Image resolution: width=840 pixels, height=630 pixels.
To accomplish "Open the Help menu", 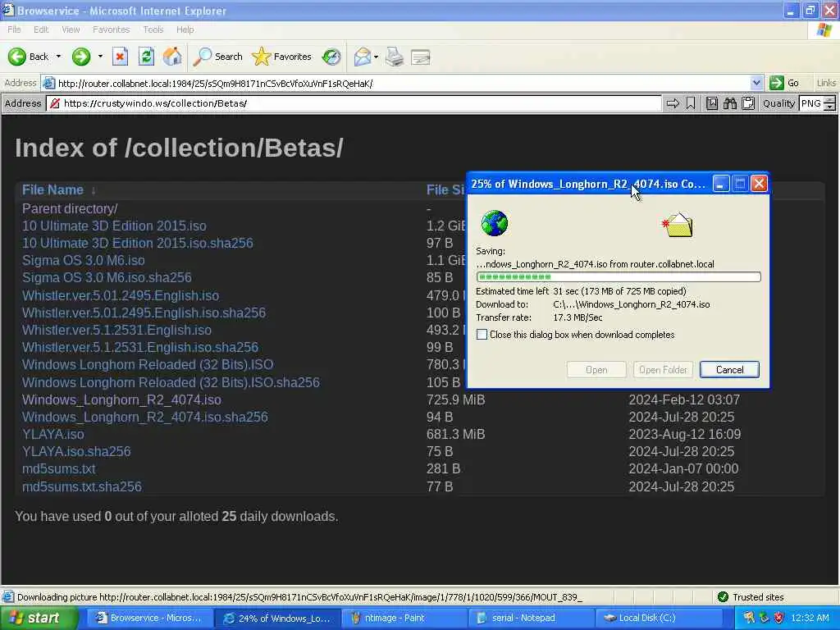I will coord(185,30).
